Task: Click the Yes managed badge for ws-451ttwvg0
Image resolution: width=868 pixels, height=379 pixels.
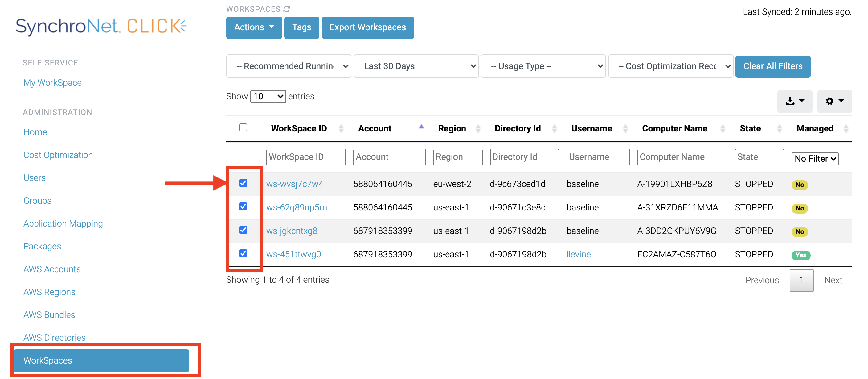Action: point(801,255)
